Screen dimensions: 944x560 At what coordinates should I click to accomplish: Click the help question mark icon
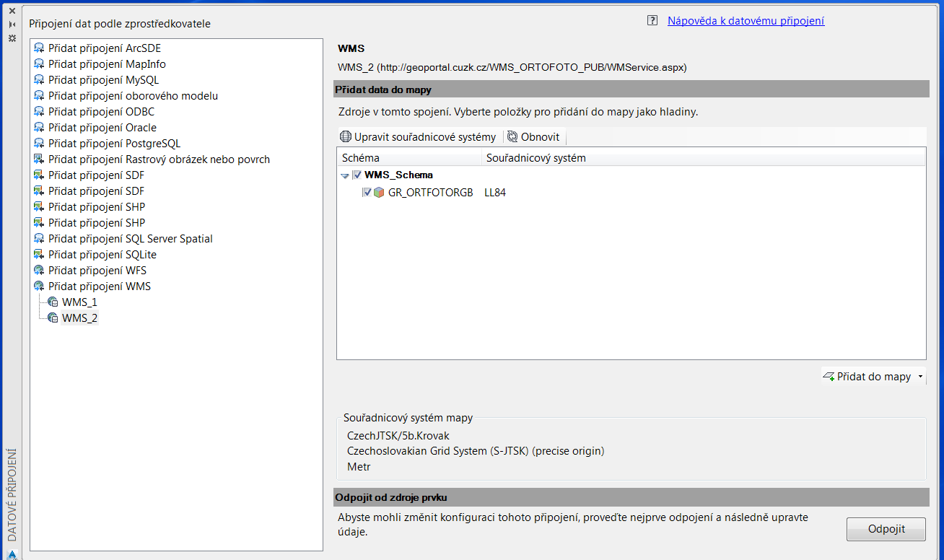coord(652,21)
